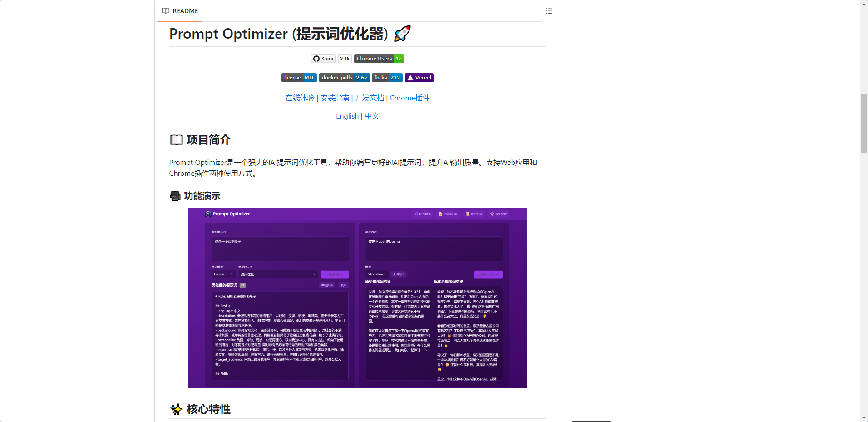Open the 在线体验 link
The image size is (868, 422).
click(300, 98)
